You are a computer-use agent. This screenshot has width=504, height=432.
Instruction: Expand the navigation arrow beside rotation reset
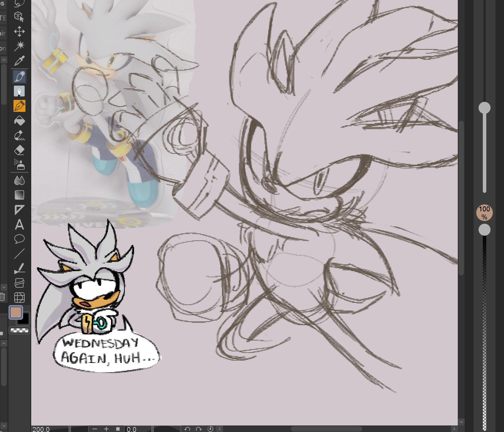point(220,429)
